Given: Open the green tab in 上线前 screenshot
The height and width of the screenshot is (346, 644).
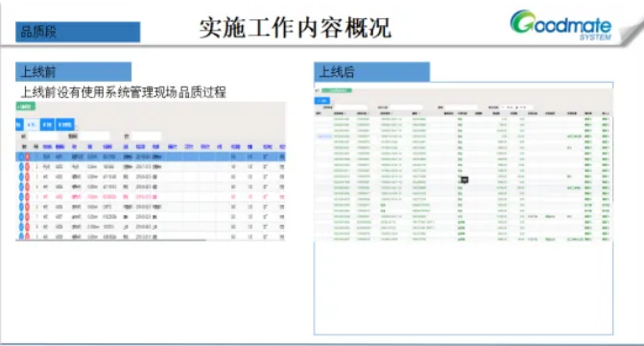Looking at the screenshot, I should coord(26,107).
